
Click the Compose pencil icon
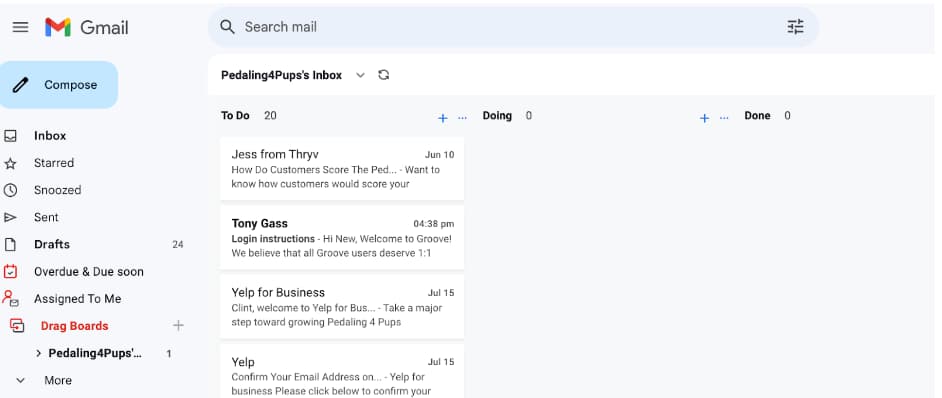pyautogui.click(x=20, y=85)
